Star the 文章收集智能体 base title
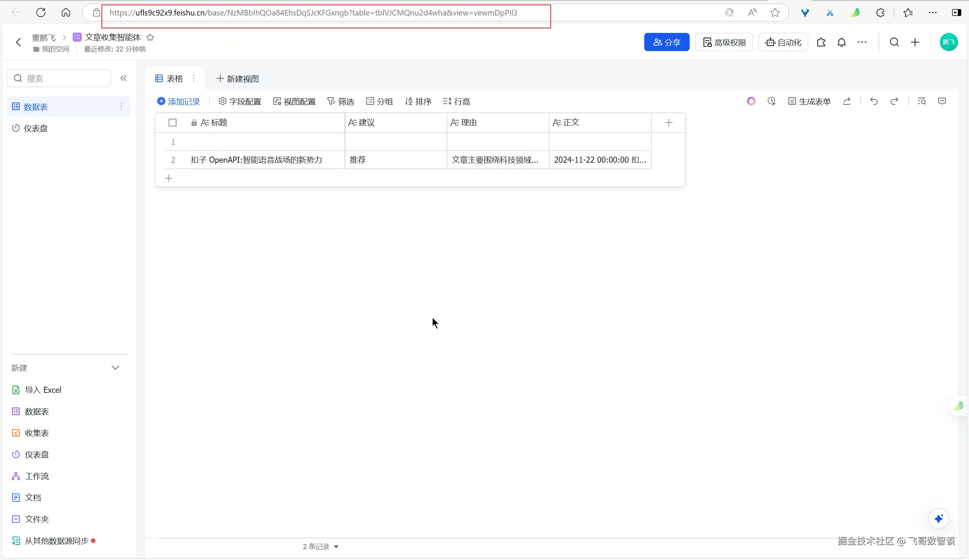This screenshot has height=560, width=969. coord(150,37)
